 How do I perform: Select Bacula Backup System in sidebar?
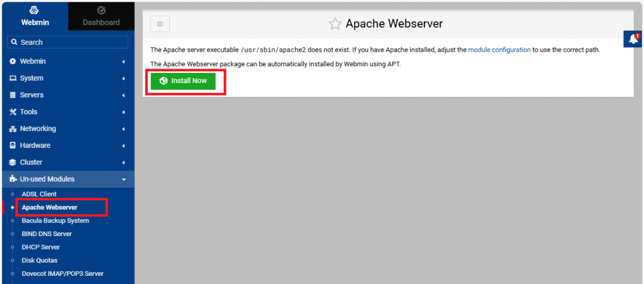(55, 220)
